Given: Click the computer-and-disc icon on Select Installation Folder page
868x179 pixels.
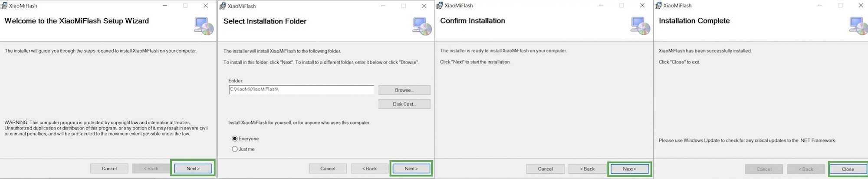Looking at the screenshot, I should click(422, 27).
